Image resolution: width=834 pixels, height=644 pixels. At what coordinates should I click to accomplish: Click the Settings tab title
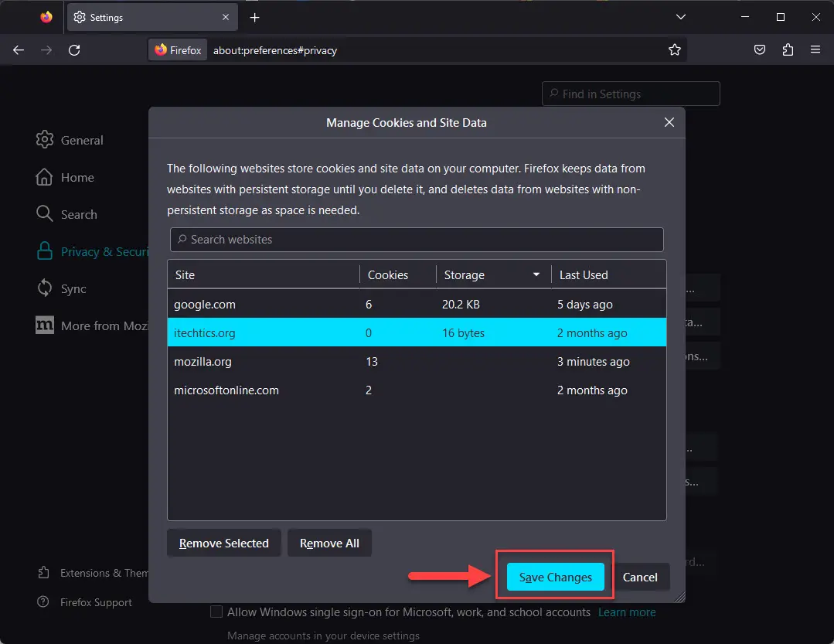tap(107, 18)
